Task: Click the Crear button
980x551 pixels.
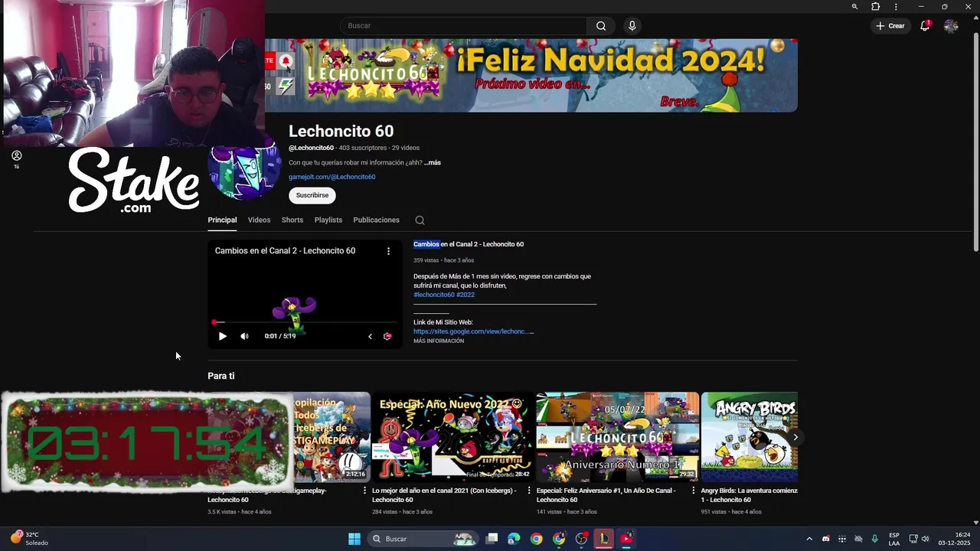Action: (x=890, y=26)
